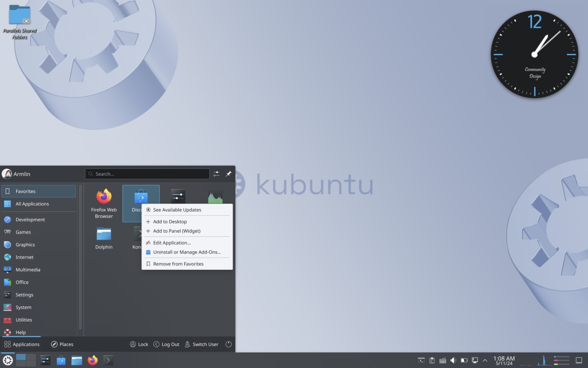Expand hidden system tray icons arrow
The image size is (588, 368).
485,361
